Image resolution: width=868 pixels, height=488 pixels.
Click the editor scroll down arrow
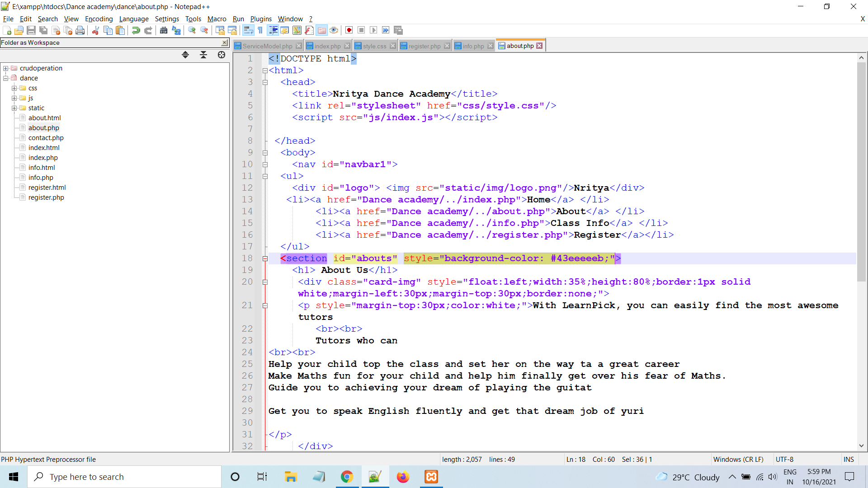click(x=861, y=446)
